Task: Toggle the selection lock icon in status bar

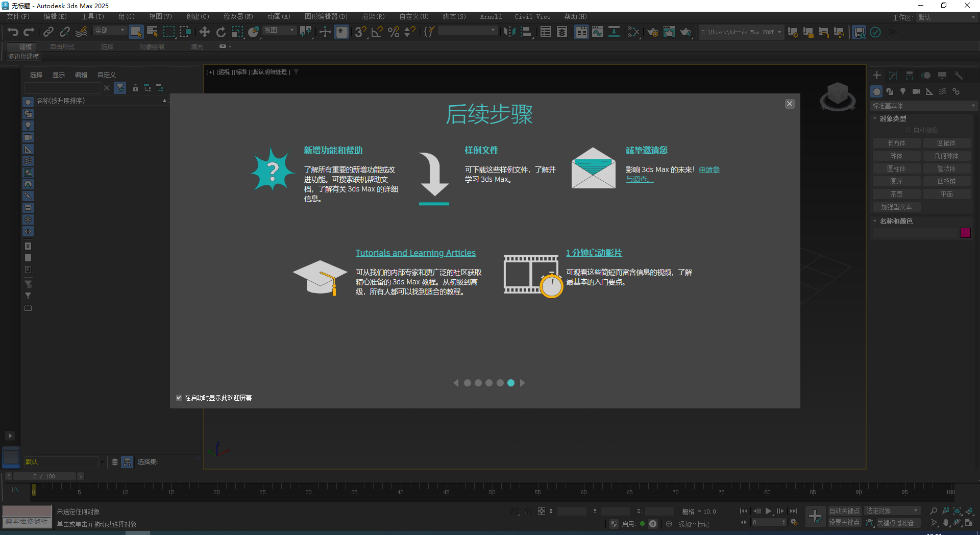Action: pos(527,511)
